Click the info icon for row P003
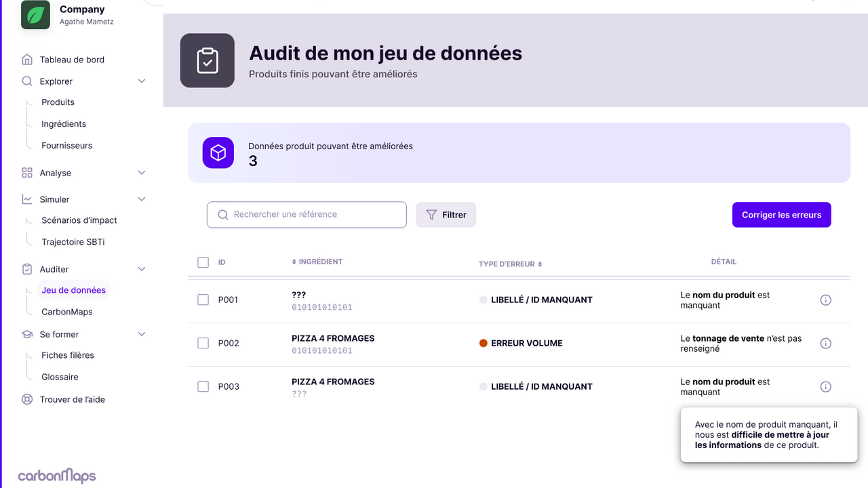This screenshot has width=868, height=488. click(x=825, y=387)
